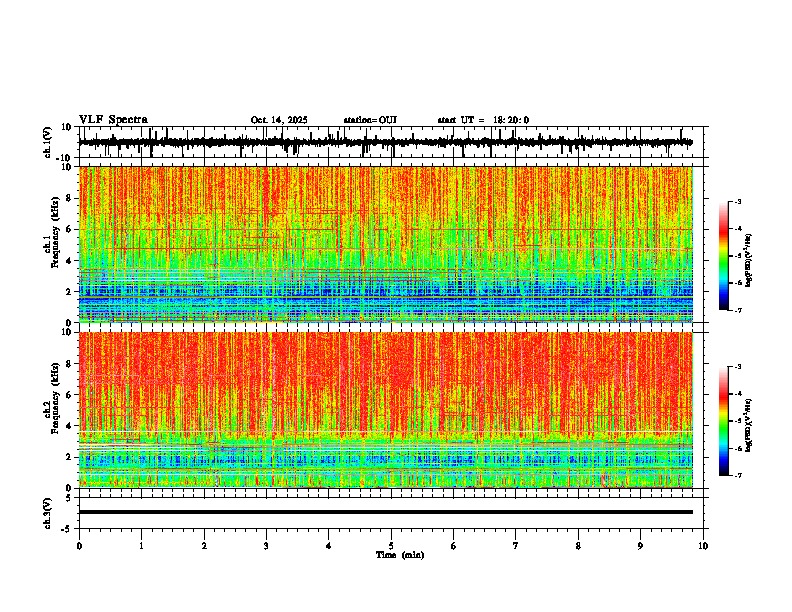Viewport: 792px width, 612px height.
Task: Click the time axis tick label 7
Action: click(516, 546)
